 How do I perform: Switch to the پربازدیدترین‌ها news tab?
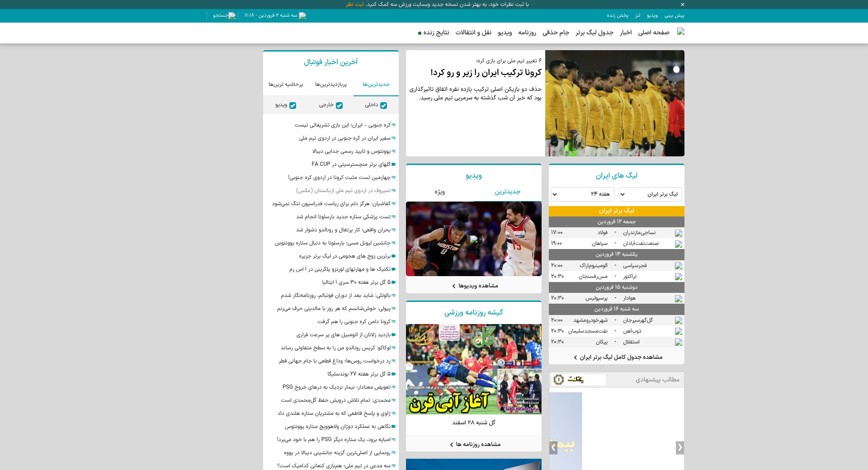[x=330, y=85]
